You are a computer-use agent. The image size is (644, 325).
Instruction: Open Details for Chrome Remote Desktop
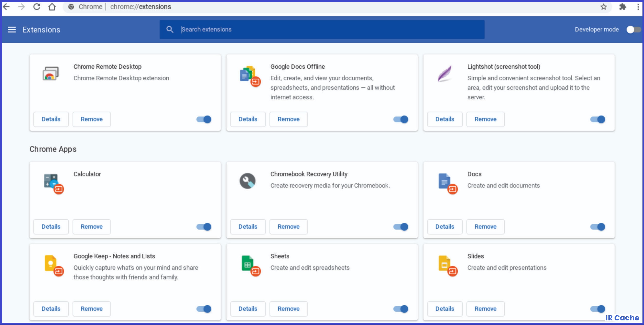51,119
